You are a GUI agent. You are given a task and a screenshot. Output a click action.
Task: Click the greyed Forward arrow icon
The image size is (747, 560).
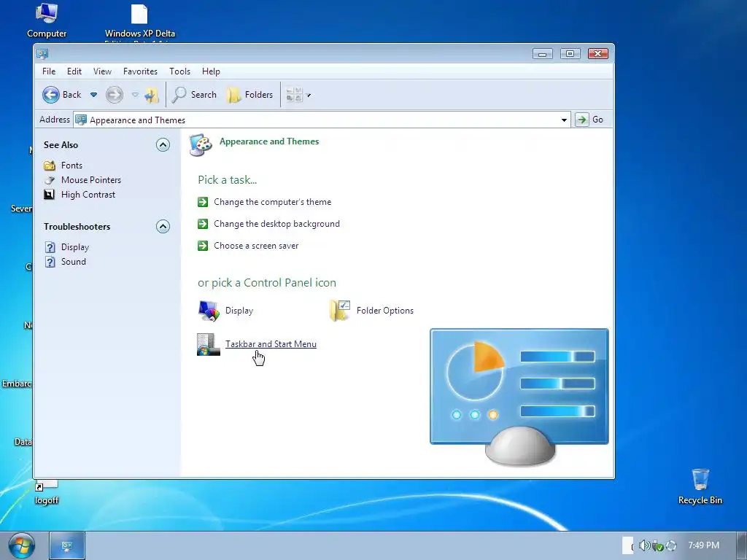tap(115, 95)
